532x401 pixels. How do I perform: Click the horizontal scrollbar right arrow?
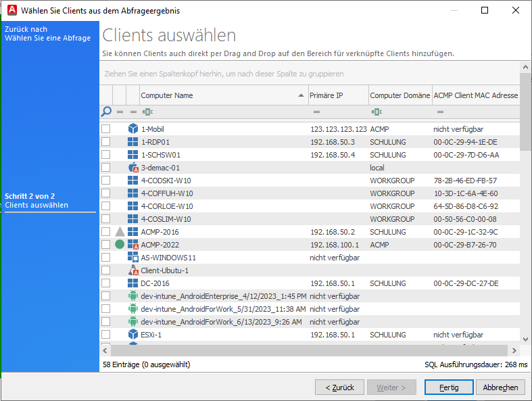point(514,350)
